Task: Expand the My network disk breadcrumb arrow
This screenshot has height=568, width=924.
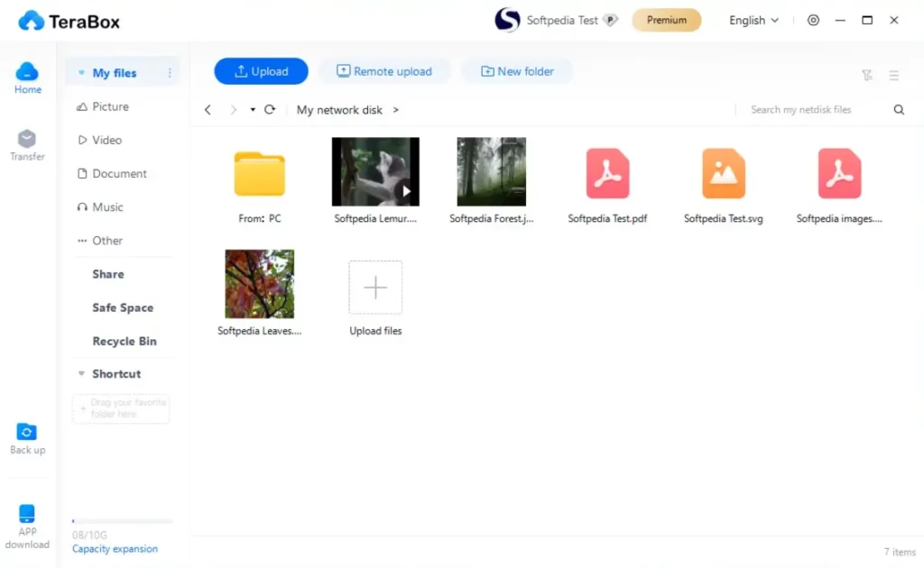Action: pyautogui.click(x=395, y=110)
